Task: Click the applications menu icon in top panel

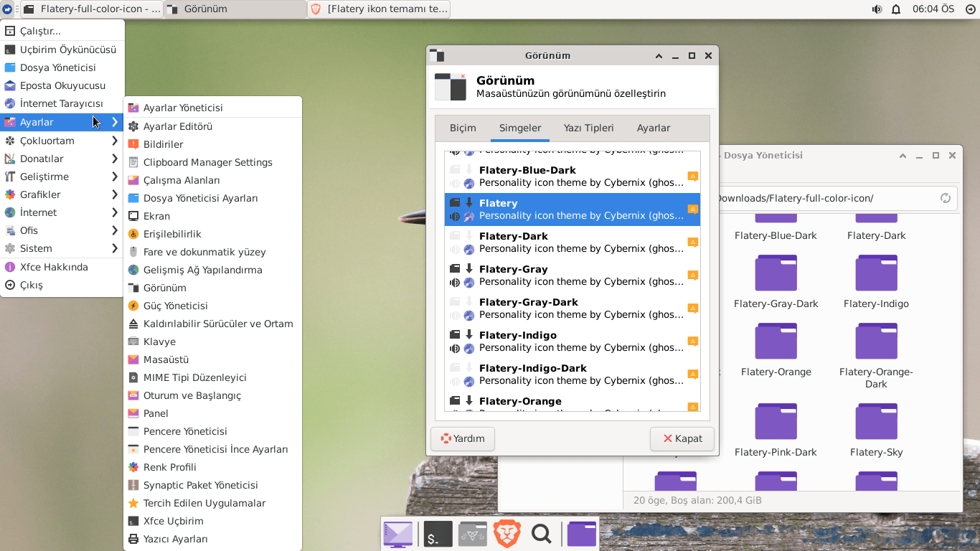Action: 7,9
